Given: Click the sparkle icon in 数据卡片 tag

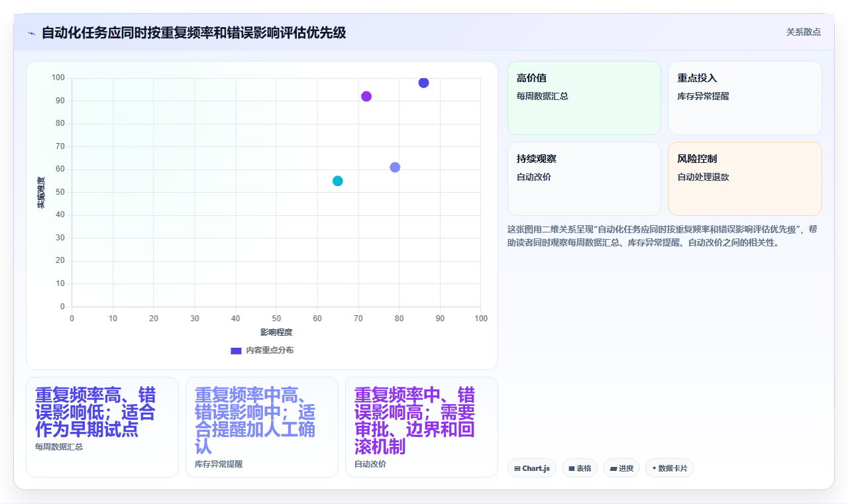Looking at the screenshot, I should coord(655,468).
